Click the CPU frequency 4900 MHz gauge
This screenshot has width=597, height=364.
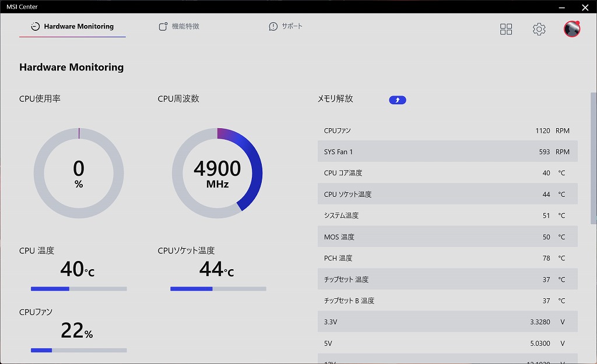pos(217,173)
